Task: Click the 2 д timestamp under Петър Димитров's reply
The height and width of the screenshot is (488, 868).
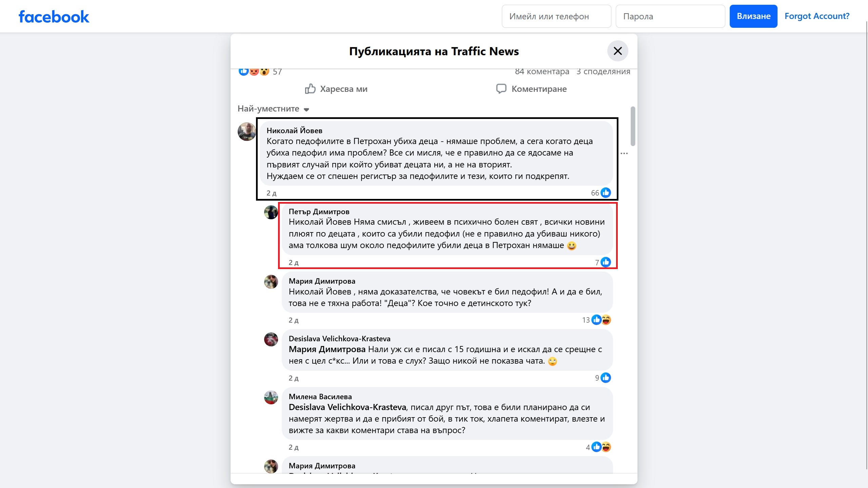Action: tap(293, 263)
